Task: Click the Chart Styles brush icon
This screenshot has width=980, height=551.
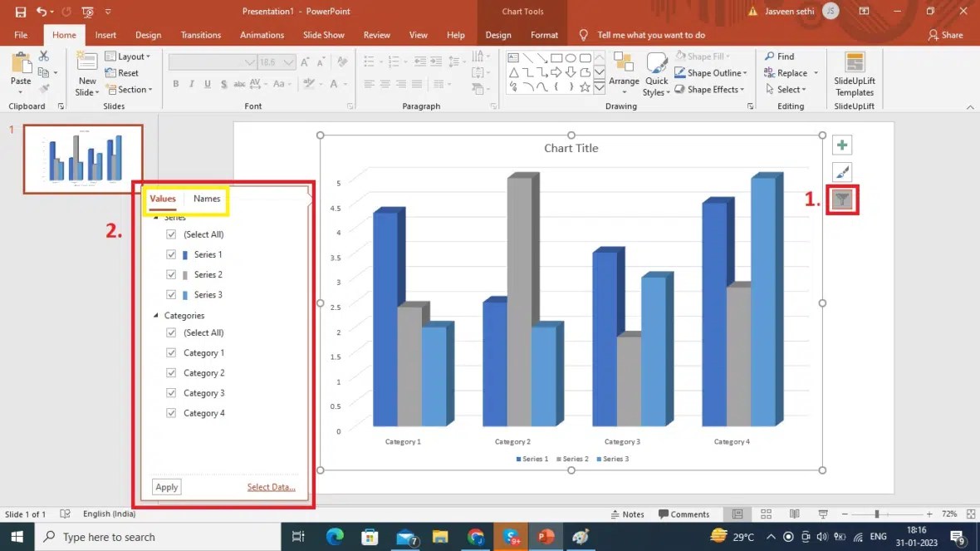Action: point(842,172)
